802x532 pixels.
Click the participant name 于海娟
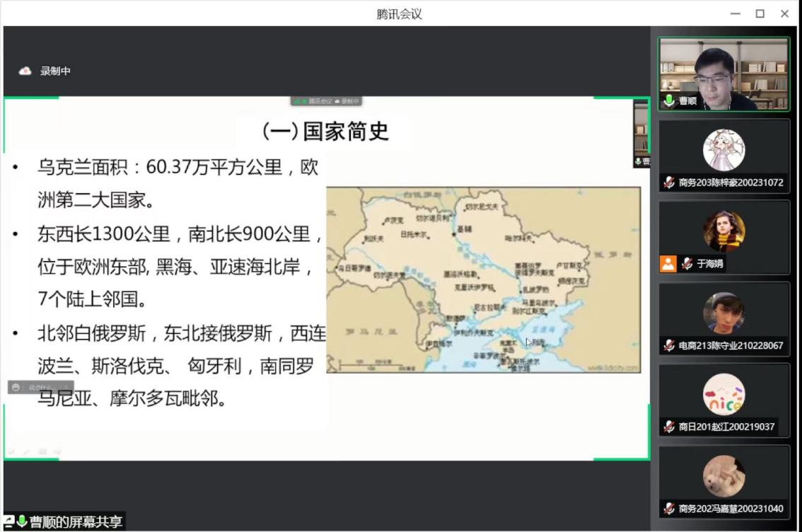pos(710,263)
